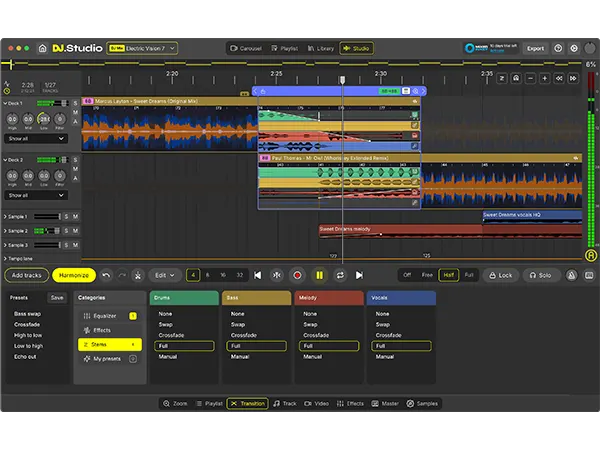Click the user profile avatar
This screenshot has height=450, width=600.
pos(590,48)
